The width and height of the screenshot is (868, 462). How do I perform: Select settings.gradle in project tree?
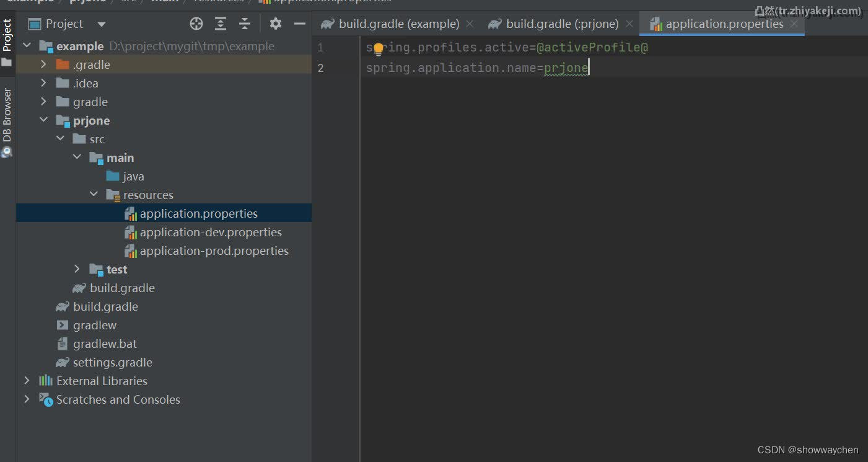click(113, 362)
